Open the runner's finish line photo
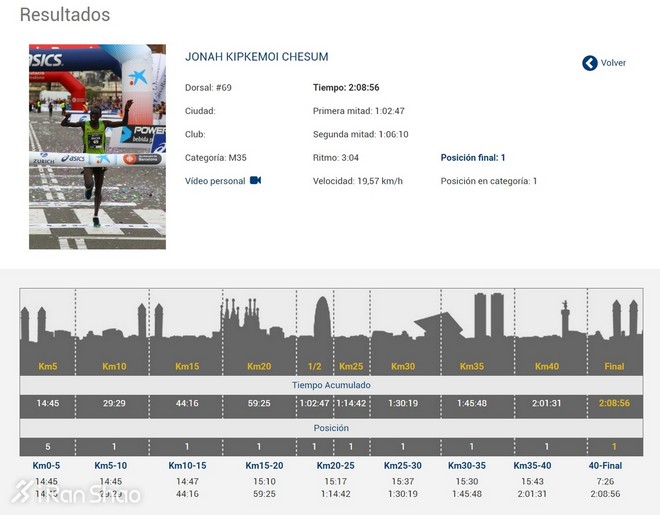This screenshot has height=515, width=660. pyautogui.click(x=97, y=146)
